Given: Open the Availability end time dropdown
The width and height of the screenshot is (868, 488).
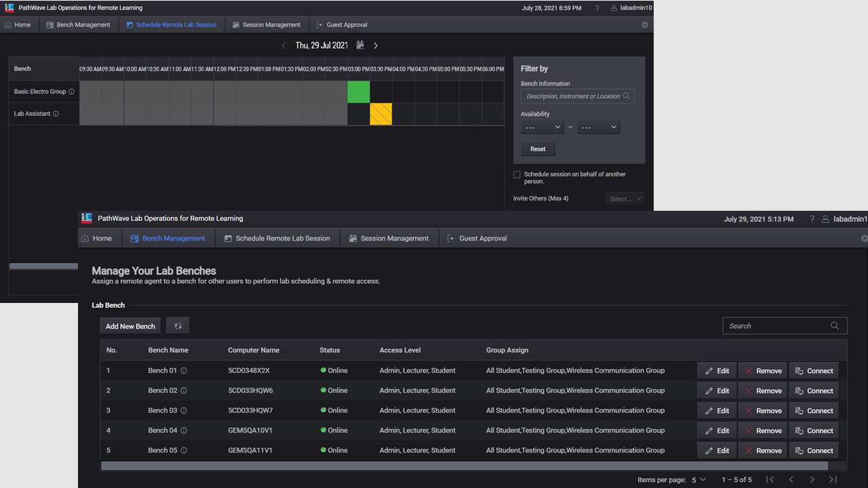Looking at the screenshot, I should tap(598, 127).
